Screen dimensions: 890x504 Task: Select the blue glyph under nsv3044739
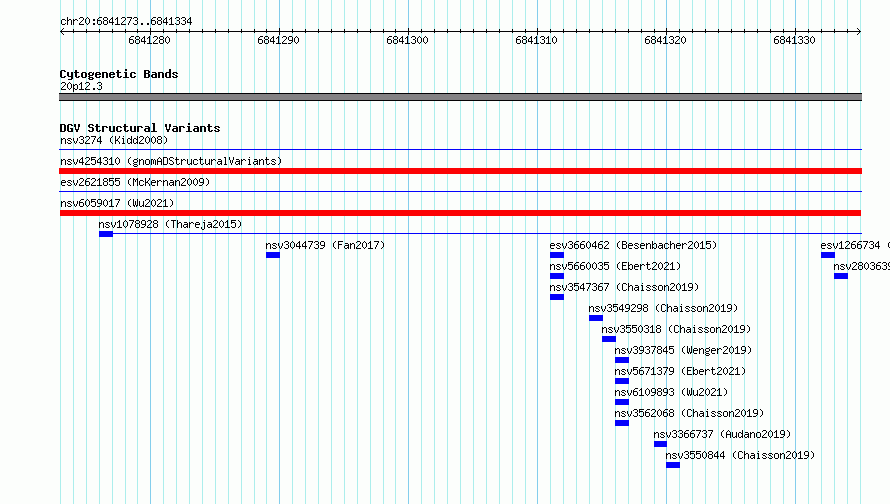[273, 255]
